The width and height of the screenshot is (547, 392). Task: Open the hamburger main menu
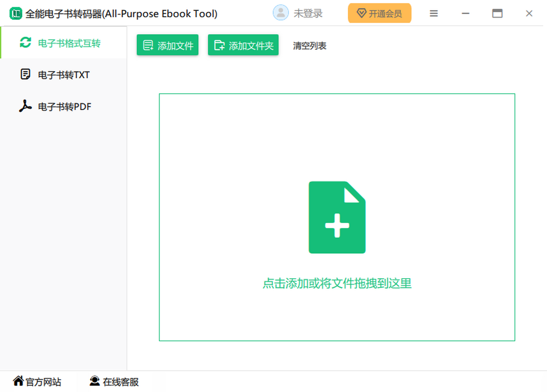click(x=433, y=14)
